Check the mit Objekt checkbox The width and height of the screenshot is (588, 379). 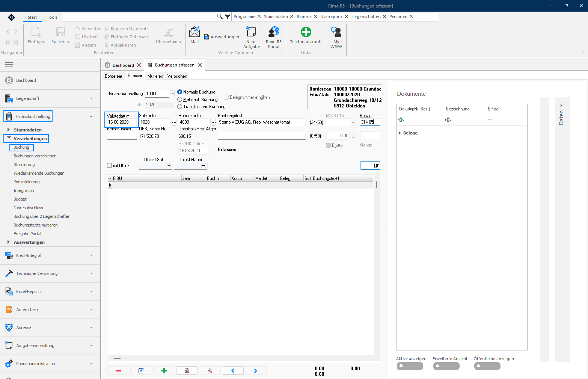[x=110, y=166]
